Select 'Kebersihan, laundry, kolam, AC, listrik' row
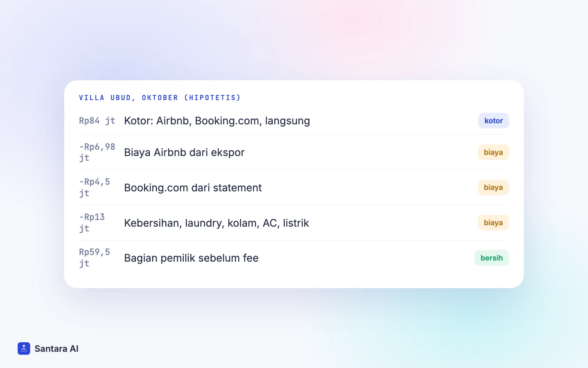Viewport: 588px width, 368px height. point(294,223)
